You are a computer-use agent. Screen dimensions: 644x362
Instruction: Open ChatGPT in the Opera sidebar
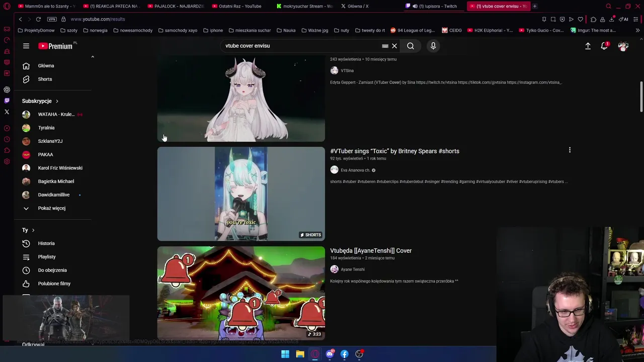coord(7,89)
